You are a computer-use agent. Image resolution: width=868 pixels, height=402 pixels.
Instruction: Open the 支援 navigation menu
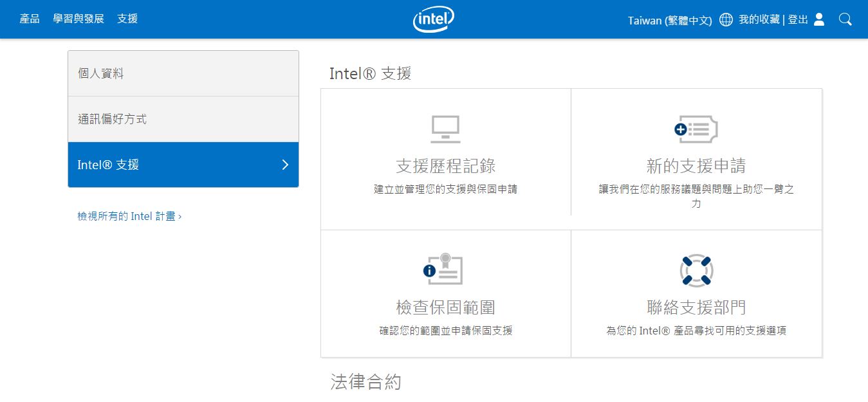pyautogui.click(x=127, y=19)
